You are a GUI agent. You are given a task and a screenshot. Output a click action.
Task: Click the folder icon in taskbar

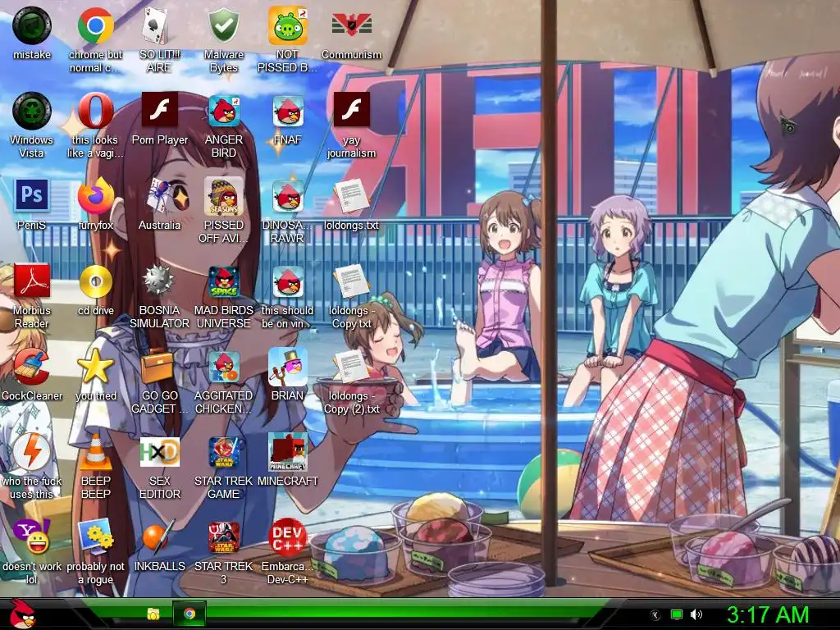153,614
